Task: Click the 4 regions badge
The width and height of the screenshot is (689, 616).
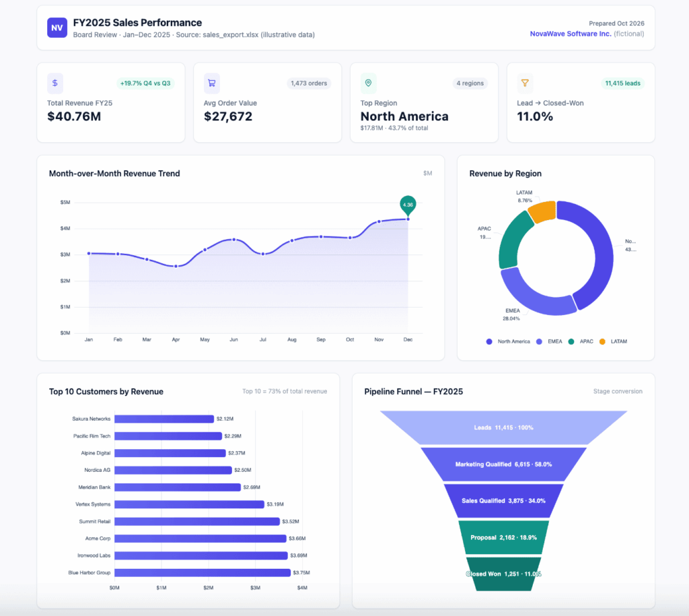Action: click(470, 83)
